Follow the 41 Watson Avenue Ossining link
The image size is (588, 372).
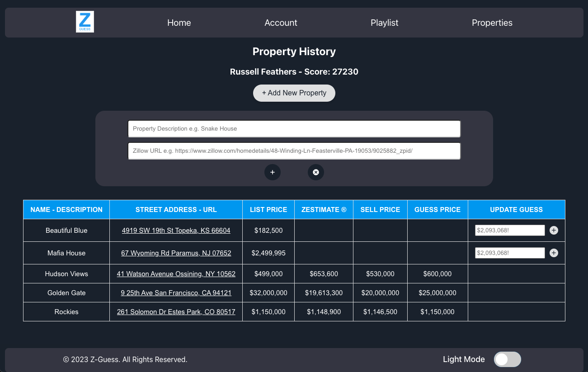[176, 274]
